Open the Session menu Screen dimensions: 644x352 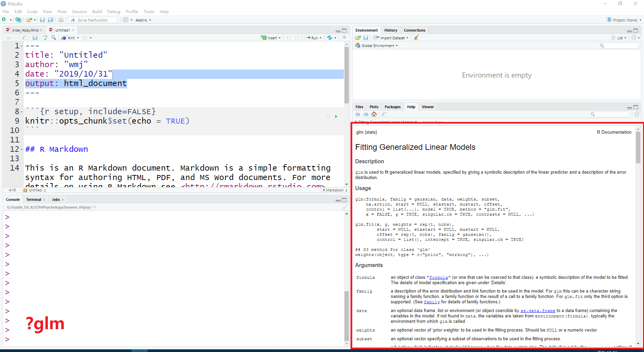(x=79, y=11)
